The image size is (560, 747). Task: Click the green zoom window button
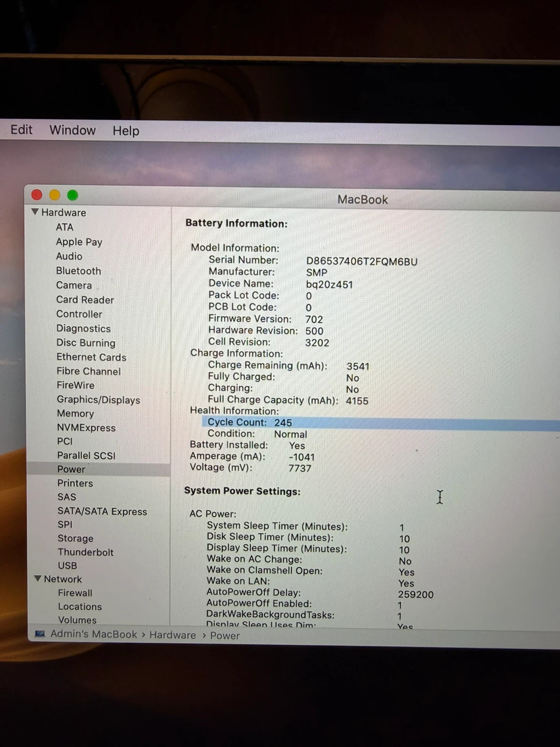click(x=73, y=195)
